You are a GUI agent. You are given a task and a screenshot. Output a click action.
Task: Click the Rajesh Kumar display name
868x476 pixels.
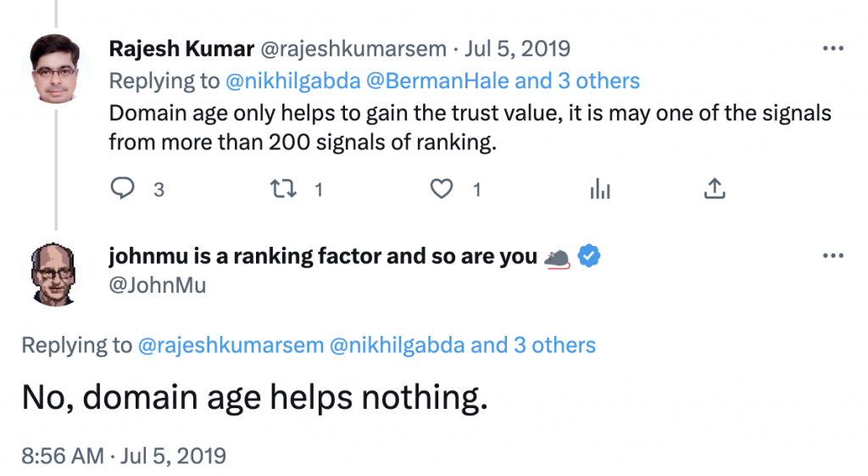[x=181, y=48]
